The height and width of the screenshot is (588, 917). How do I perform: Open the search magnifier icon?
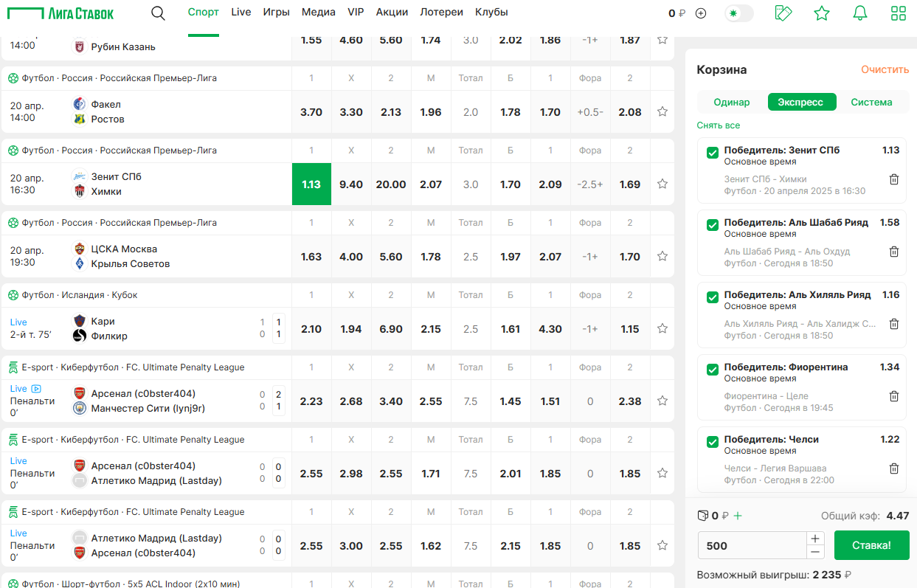pyautogui.click(x=158, y=13)
